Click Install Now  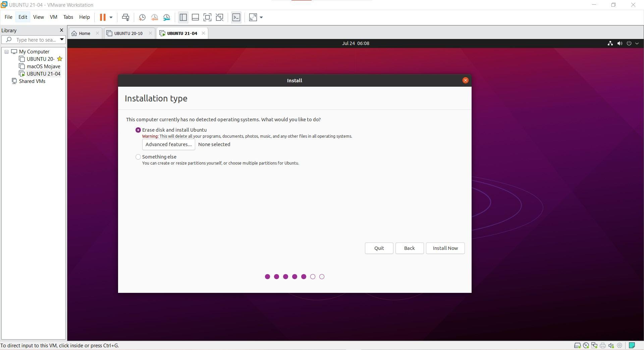[445, 248]
